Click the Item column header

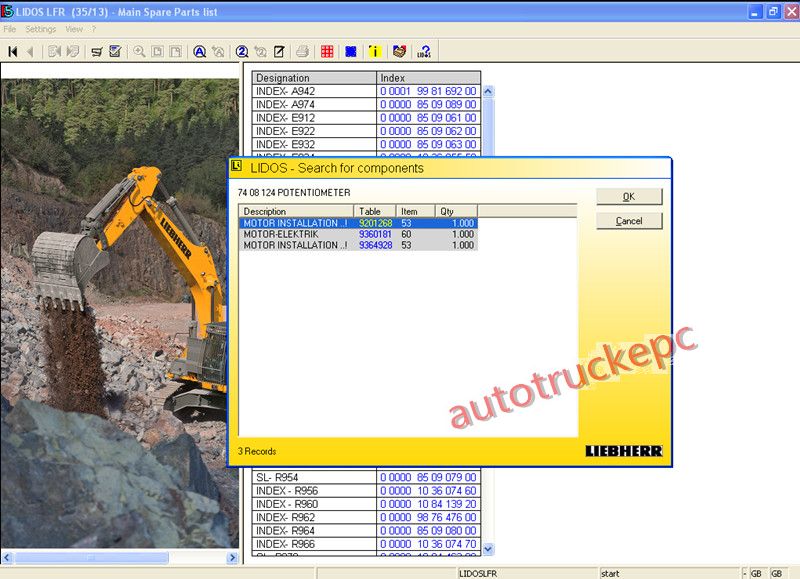pos(415,211)
